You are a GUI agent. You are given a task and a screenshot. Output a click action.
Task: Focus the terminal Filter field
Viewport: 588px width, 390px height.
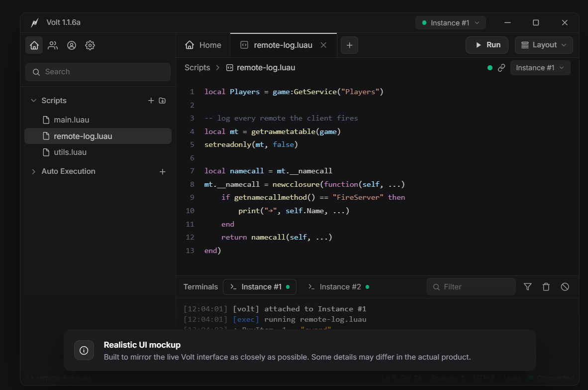(471, 287)
